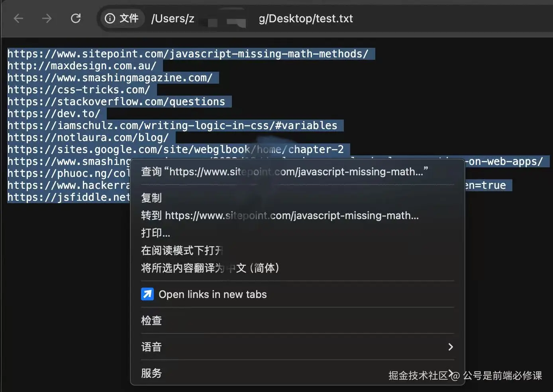Click the blue arrow icon for Open links
The height and width of the screenshot is (392, 553).
pos(147,294)
